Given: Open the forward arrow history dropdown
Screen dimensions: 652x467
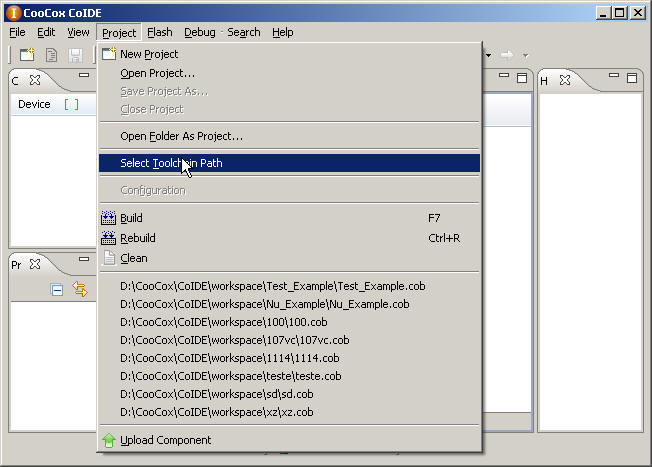Looking at the screenshot, I should [x=526, y=55].
